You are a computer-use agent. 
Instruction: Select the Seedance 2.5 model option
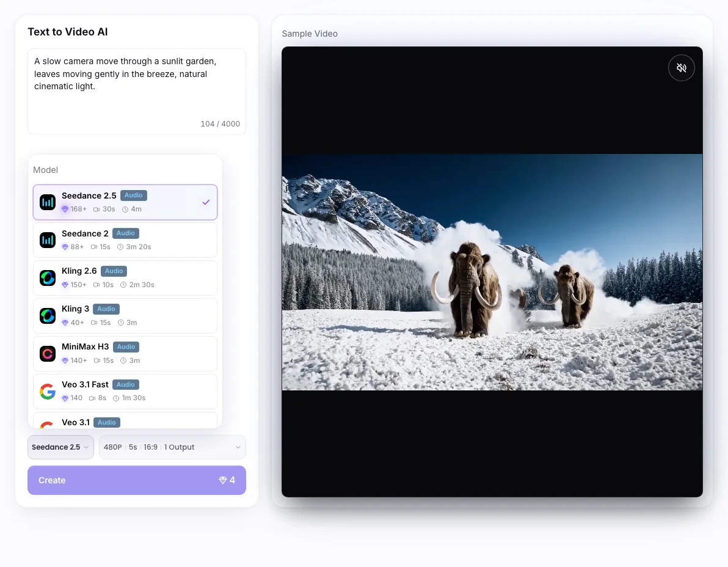tap(125, 202)
